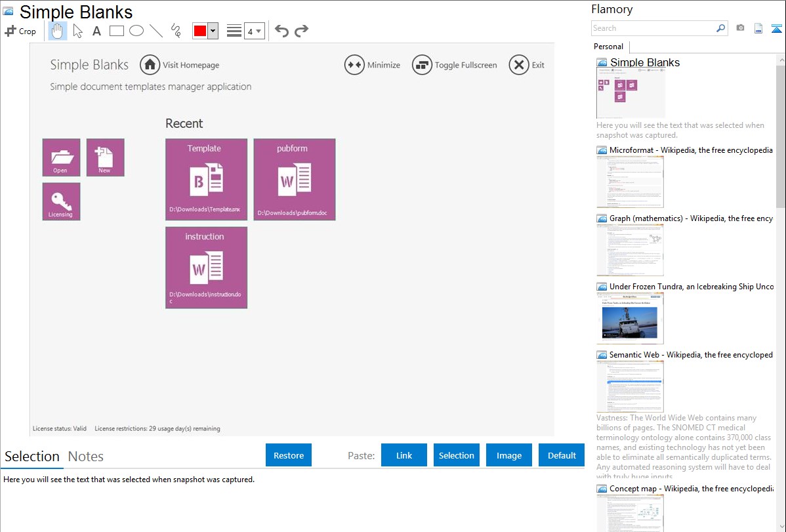This screenshot has width=786, height=532.
Task: Select the straight line tool
Action: coord(156,31)
